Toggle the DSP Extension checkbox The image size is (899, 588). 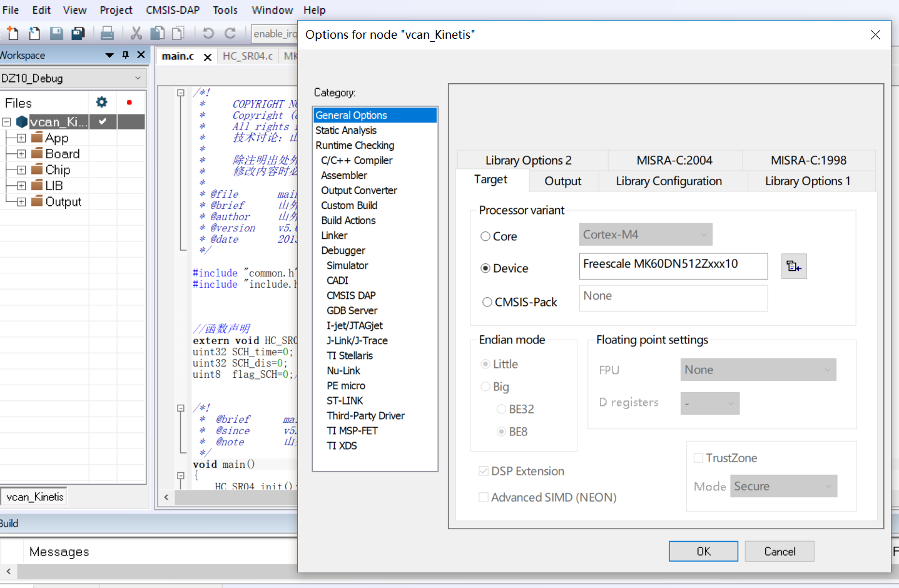[484, 471]
